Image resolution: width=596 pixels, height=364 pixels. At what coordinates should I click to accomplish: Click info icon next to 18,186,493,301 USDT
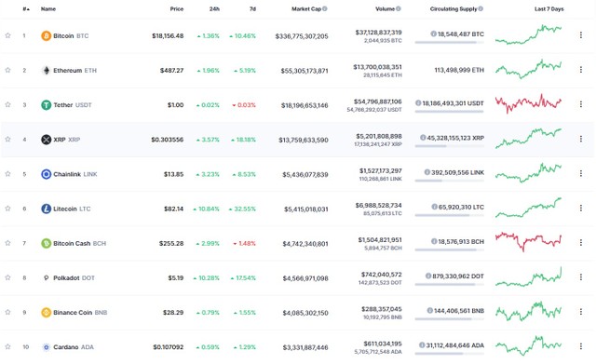point(418,103)
